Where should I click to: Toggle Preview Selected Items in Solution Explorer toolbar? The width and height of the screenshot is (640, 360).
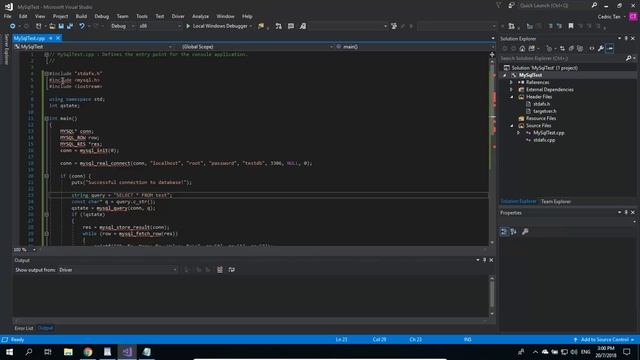click(x=610, y=49)
